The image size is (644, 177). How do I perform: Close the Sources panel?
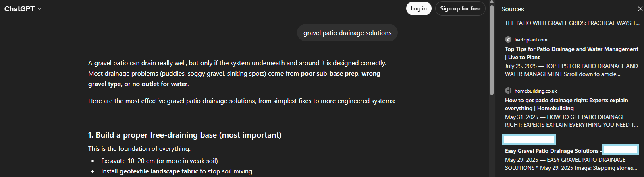click(640, 9)
